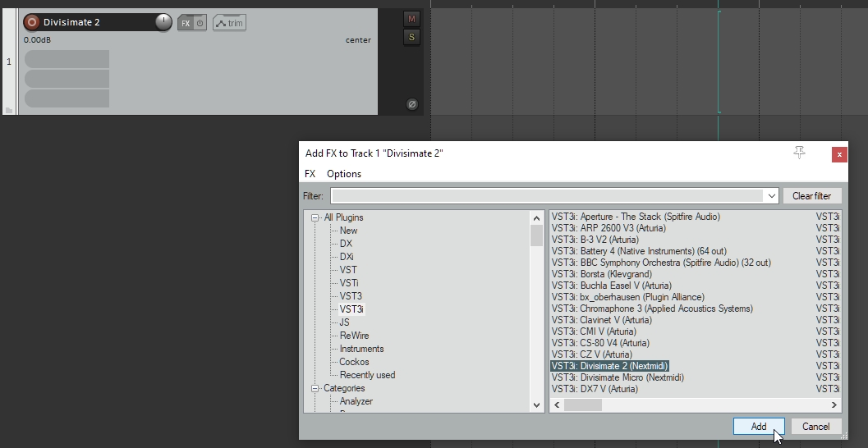Collapse the Categories tree node

(x=315, y=389)
